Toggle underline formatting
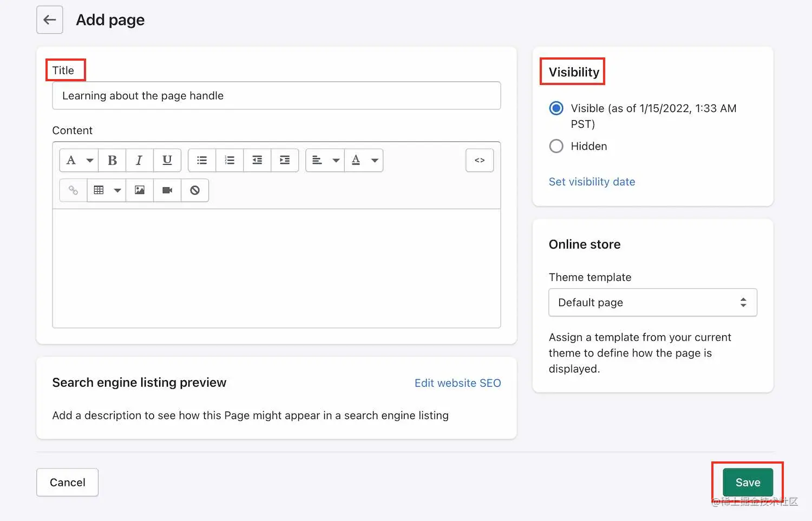The width and height of the screenshot is (812, 521). (x=167, y=160)
